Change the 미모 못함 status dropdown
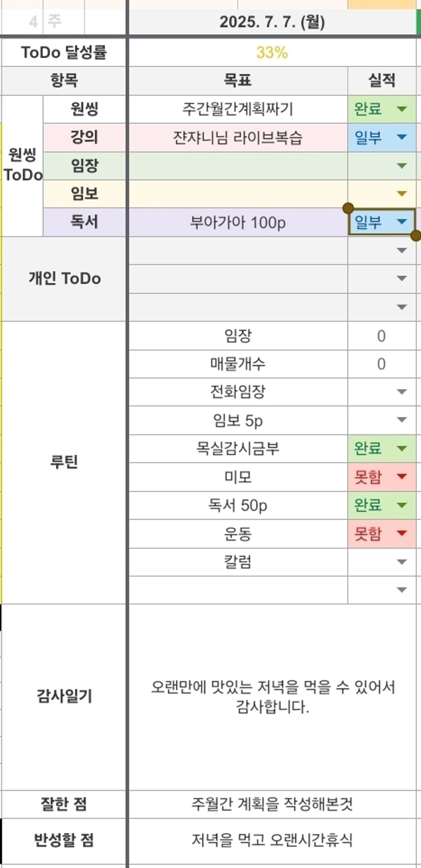Screen dimensions: 421x868 [x=382, y=477]
